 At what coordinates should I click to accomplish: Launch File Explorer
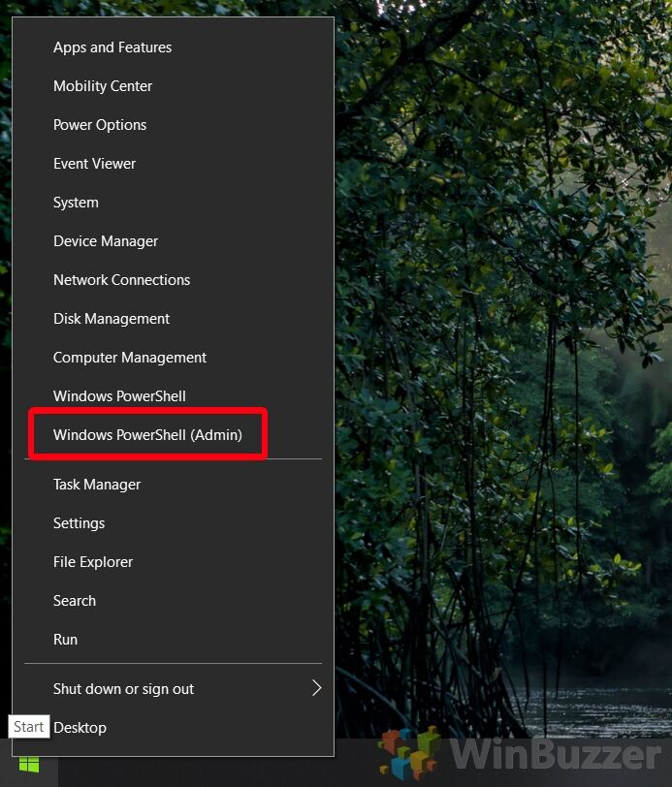point(174,561)
